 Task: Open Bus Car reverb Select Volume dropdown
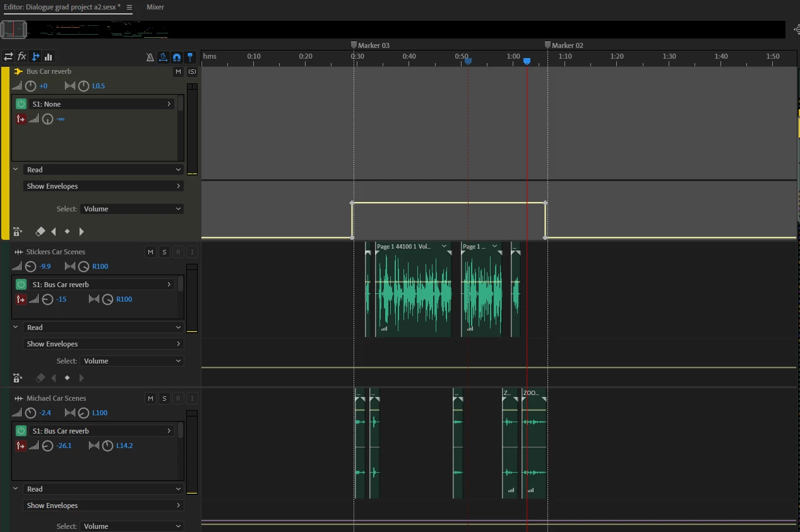pos(132,209)
